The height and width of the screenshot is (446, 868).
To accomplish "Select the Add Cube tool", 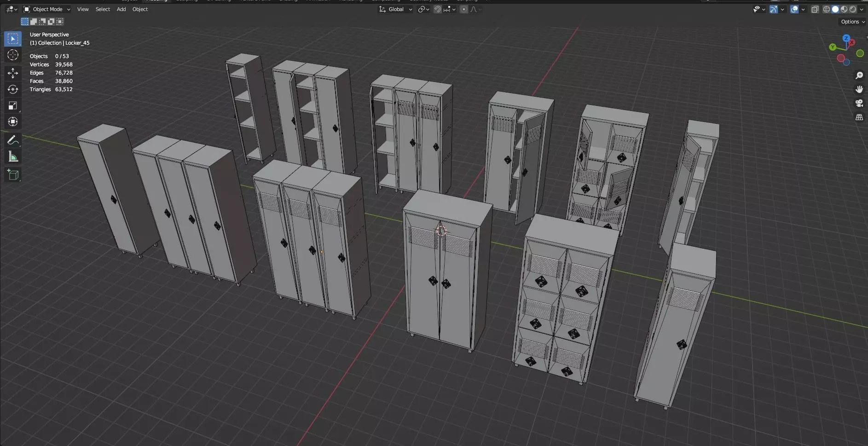I will [x=13, y=175].
